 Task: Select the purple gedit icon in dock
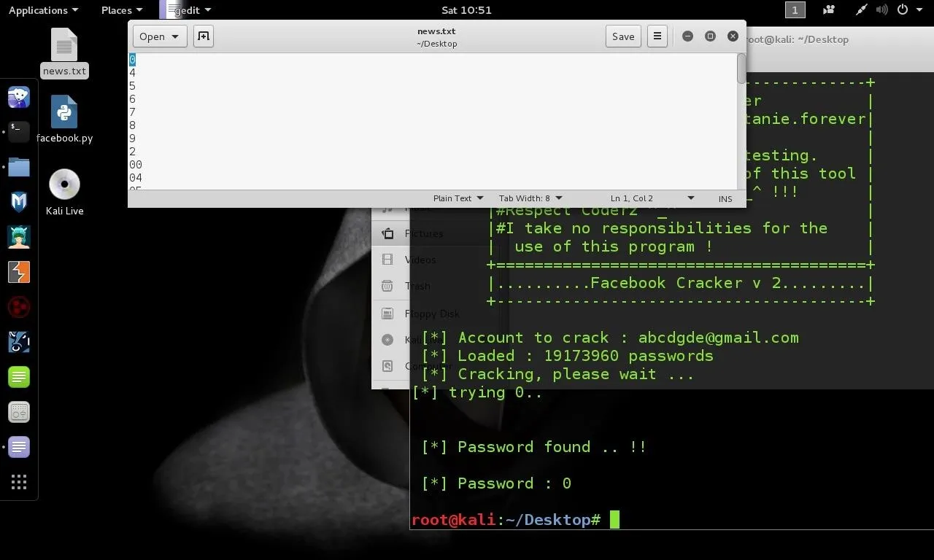19,447
